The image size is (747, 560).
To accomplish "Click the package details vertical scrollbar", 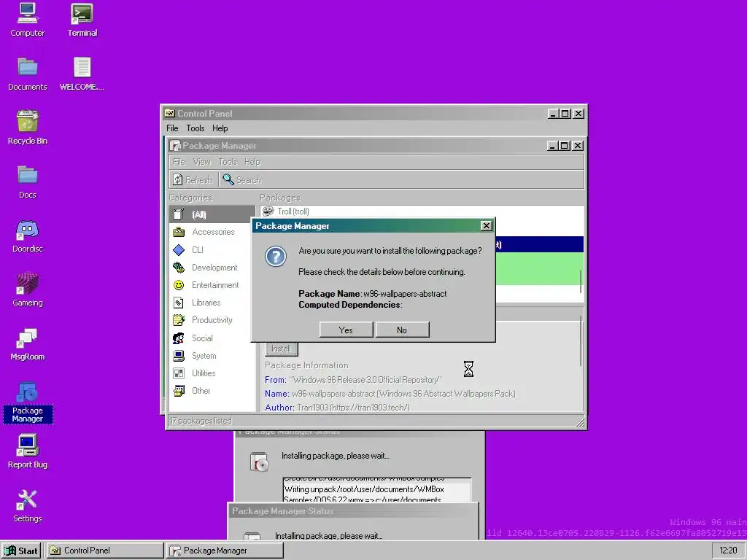I will coord(581,341).
